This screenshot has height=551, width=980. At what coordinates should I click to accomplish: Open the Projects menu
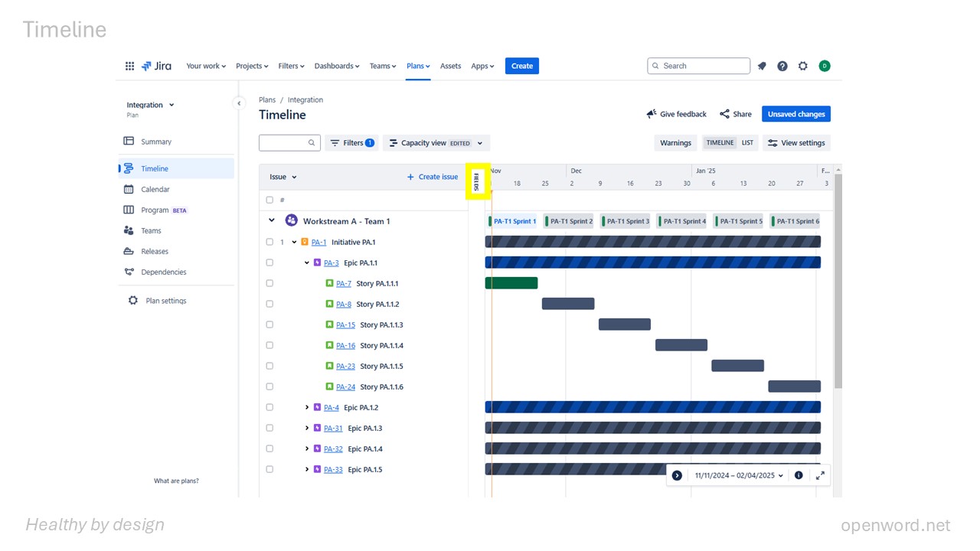pos(252,66)
